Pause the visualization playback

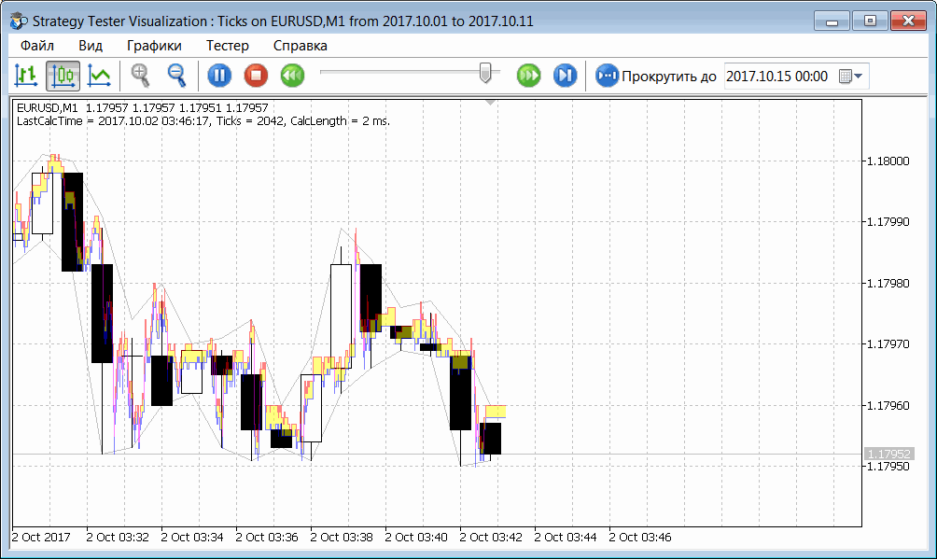(219, 76)
